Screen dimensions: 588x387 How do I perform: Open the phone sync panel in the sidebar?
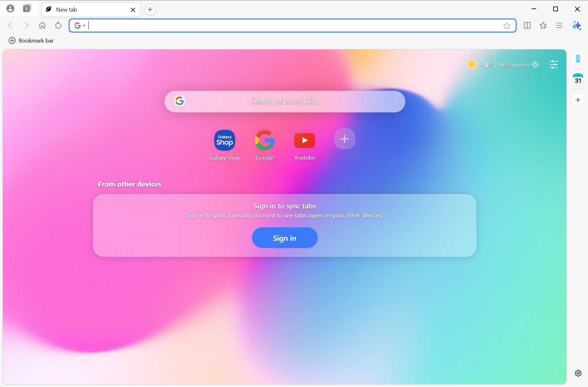coord(578,59)
